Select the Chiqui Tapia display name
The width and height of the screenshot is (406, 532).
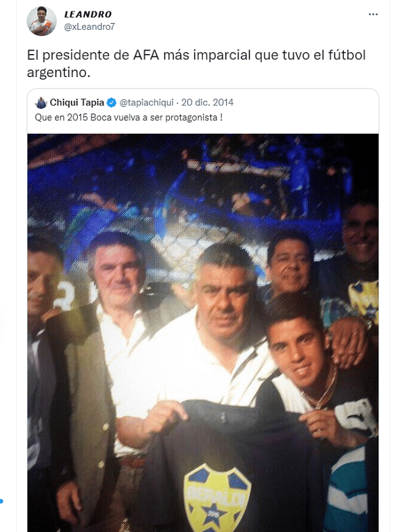point(76,103)
